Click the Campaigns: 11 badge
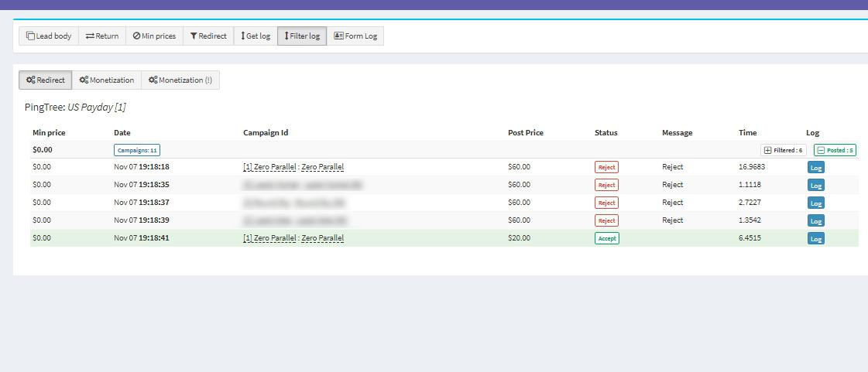This screenshot has width=868, height=372. (x=137, y=150)
